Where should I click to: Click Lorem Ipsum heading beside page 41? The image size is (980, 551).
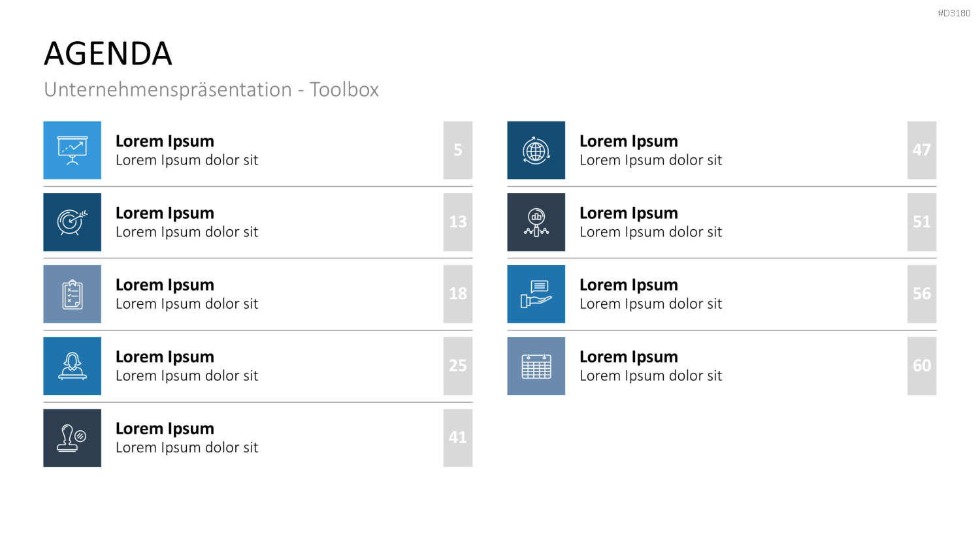(x=165, y=428)
